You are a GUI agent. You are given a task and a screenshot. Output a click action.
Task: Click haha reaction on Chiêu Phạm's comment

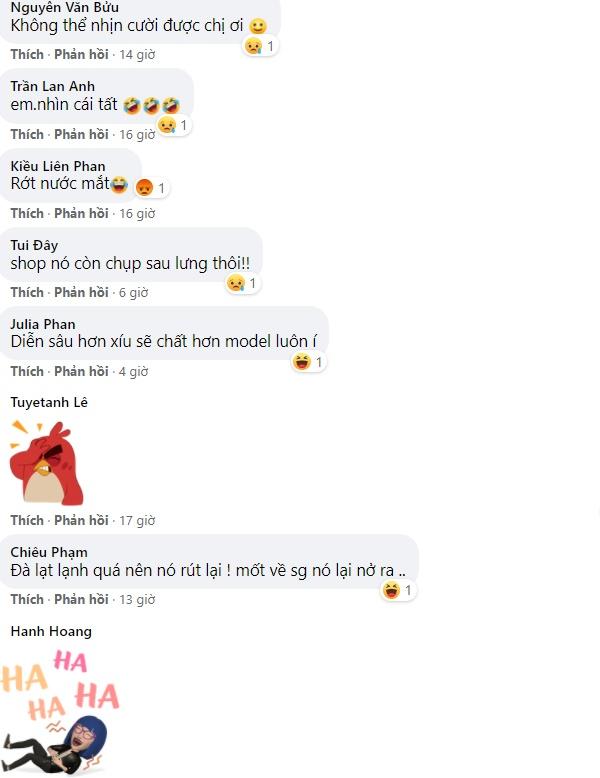coord(398,590)
